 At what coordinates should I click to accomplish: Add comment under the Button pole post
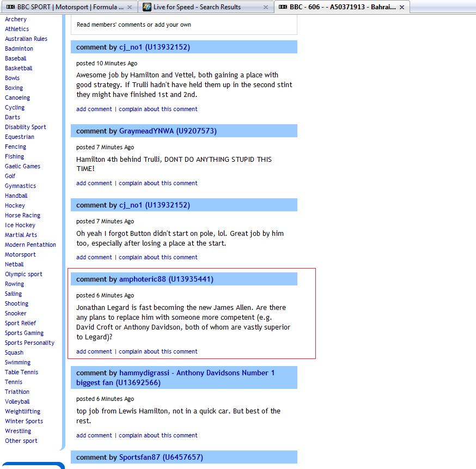94,257
